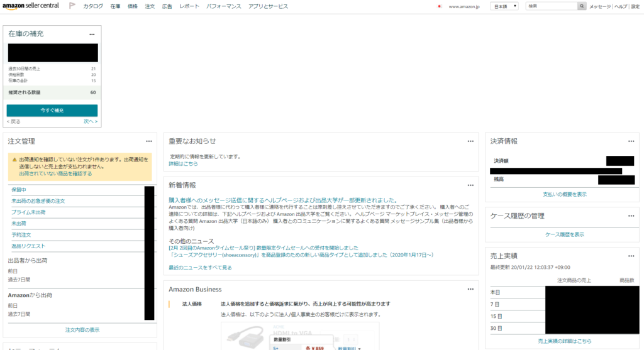Click 売上実績の詳細はこちら link

click(x=565, y=341)
